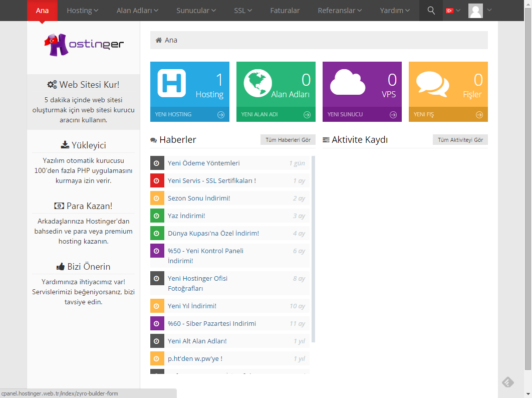
Task: Open %50 - Yeni Kontrol Paneli İndirimi! news
Action: point(205,256)
